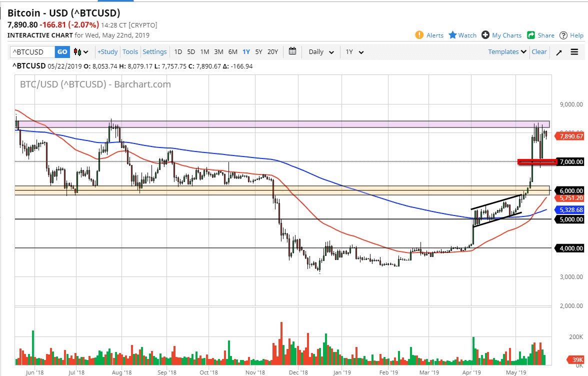Click the candlestick chart style icon
This screenshot has height=376, width=588.
tap(77, 51)
